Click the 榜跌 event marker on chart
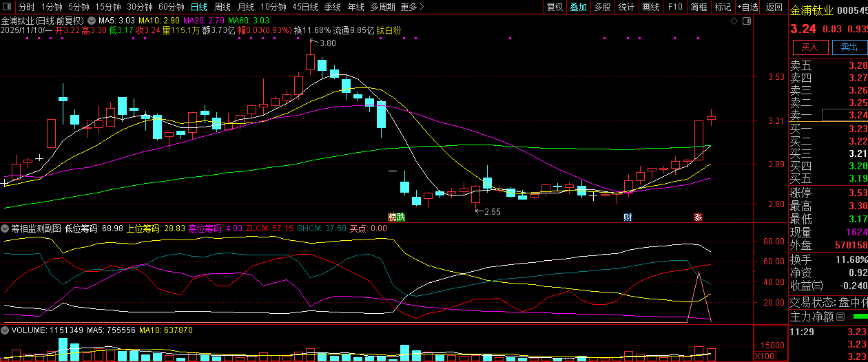This screenshot has width=868, height=362. (397, 217)
